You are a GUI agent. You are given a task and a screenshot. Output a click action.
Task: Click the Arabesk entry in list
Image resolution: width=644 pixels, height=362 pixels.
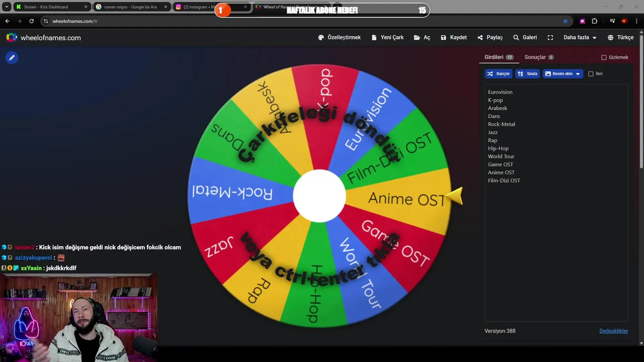(x=498, y=108)
